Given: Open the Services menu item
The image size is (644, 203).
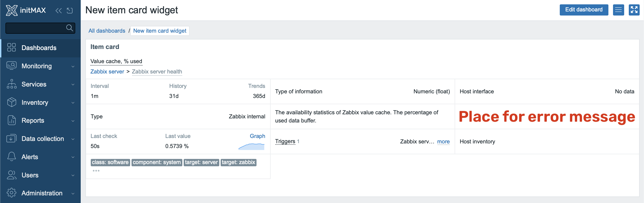Looking at the screenshot, I should point(41,84).
